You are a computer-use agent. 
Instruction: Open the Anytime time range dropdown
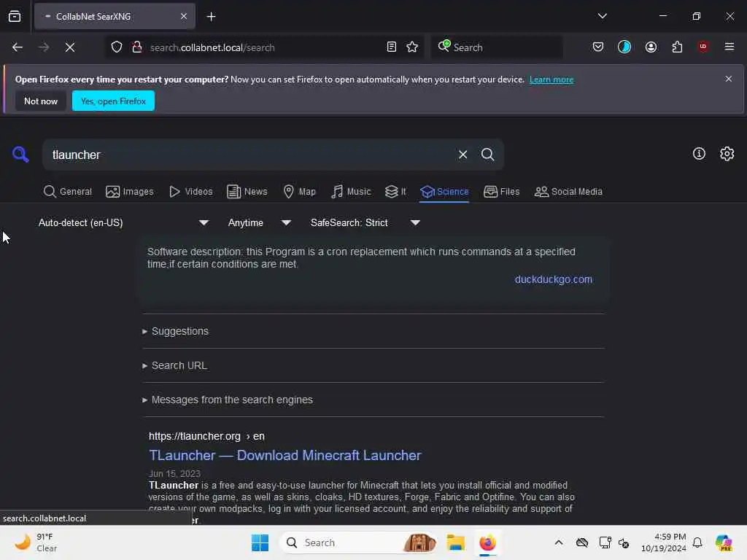click(259, 222)
